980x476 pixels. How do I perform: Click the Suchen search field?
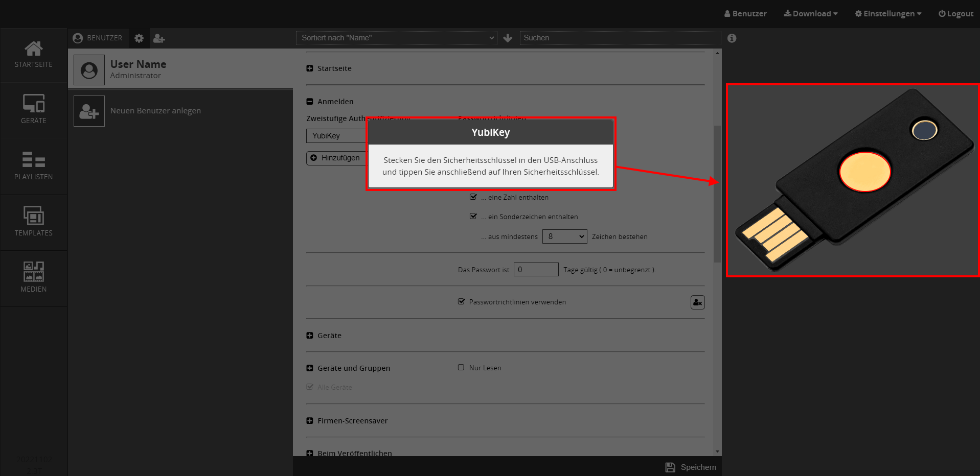pyautogui.click(x=620, y=38)
